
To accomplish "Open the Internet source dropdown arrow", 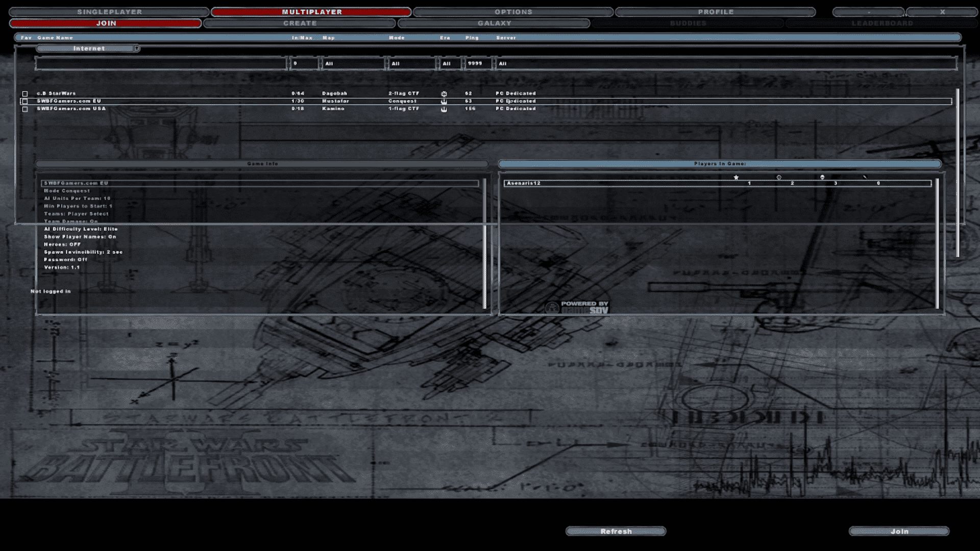I will 137,48.
